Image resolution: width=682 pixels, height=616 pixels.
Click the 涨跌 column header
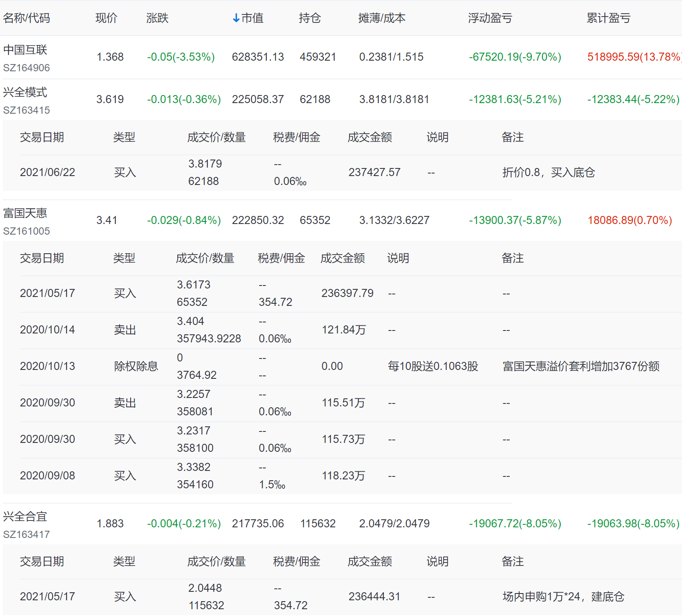coord(157,18)
